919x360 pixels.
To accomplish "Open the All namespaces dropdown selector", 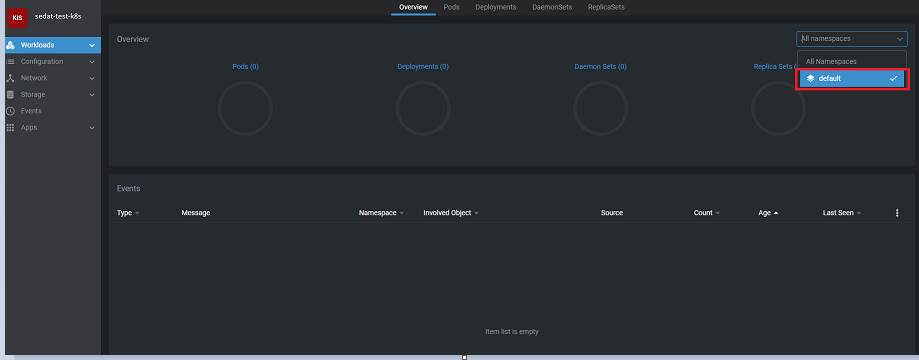I will point(852,39).
